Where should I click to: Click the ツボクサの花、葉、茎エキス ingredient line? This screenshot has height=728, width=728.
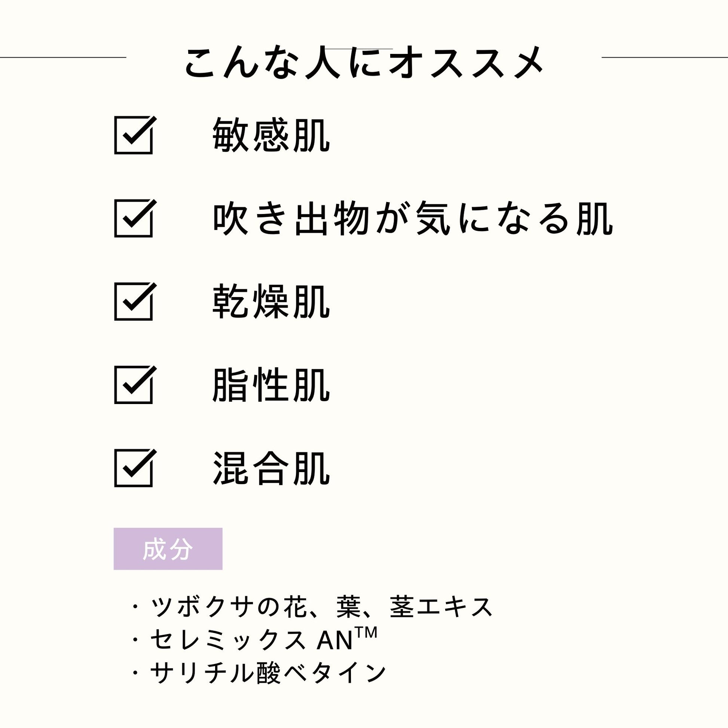click(321, 607)
